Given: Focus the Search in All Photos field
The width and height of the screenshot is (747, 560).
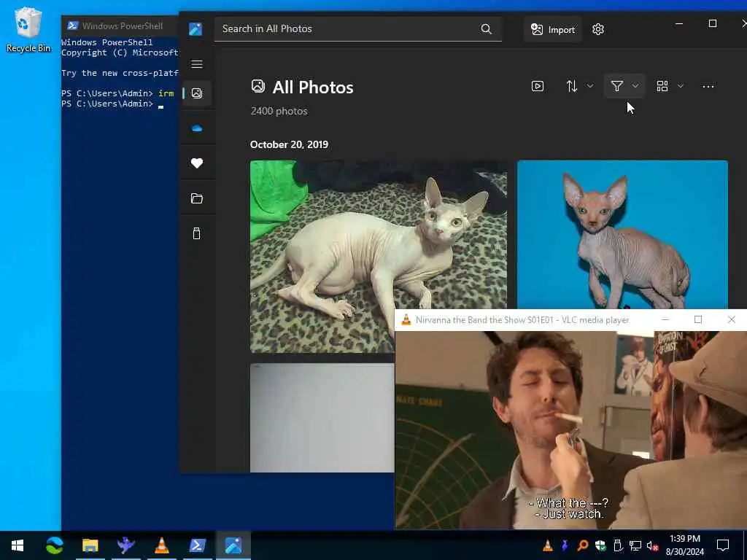Looking at the screenshot, I should point(357,29).
